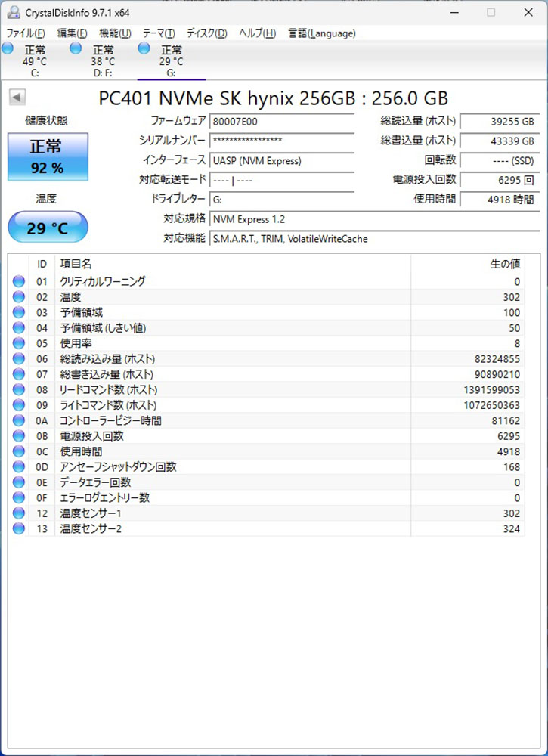Click the CrystalDiskInfo app icon in title bar

pyautogui.click(x=10, y=12)
